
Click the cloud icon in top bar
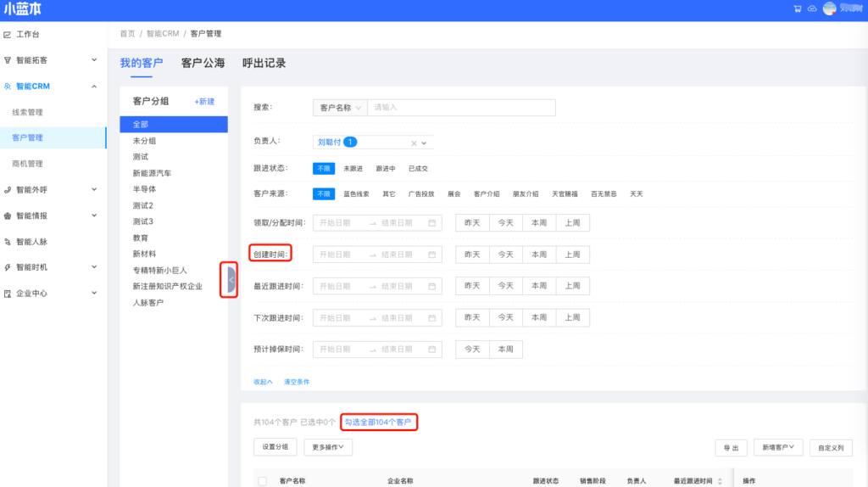811,8
